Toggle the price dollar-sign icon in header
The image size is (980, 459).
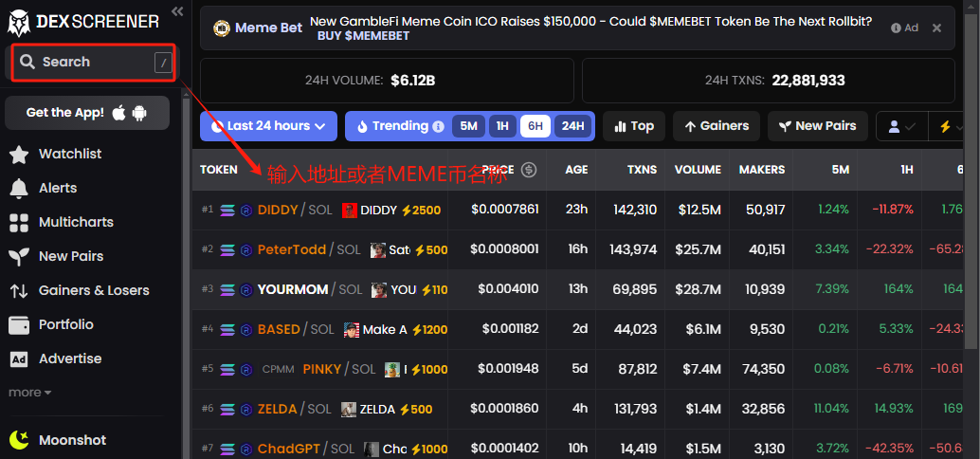529,170
